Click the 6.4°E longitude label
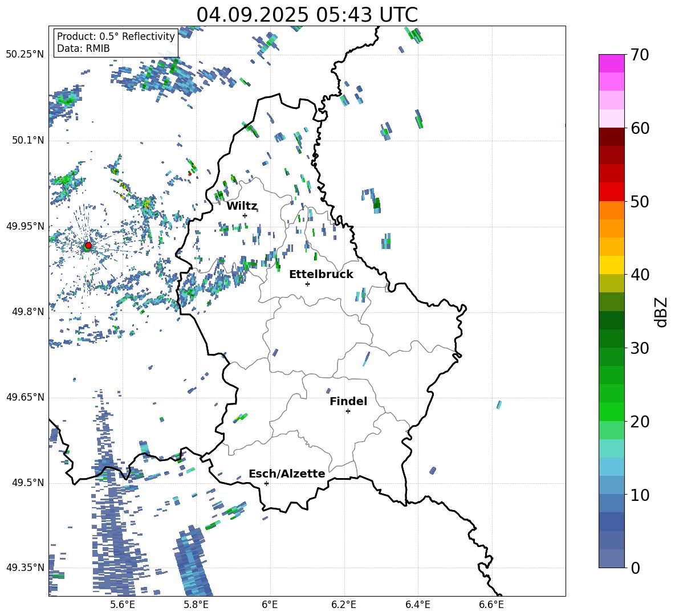This screenshot has height=616, width=675. coord(418,605)
